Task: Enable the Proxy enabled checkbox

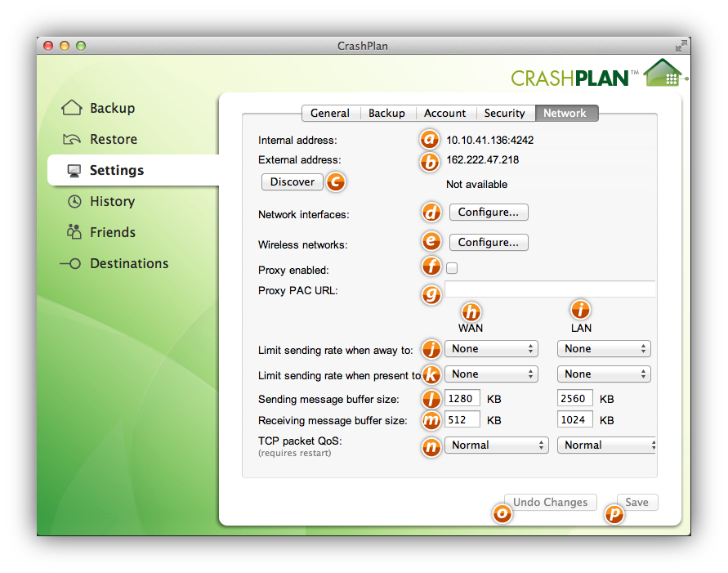Action: 451,268
